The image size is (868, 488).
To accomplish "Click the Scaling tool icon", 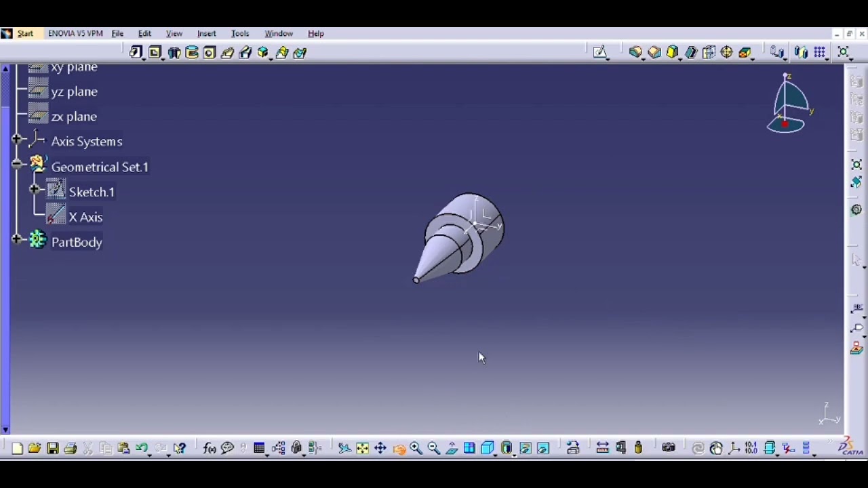I will point(844,52).
